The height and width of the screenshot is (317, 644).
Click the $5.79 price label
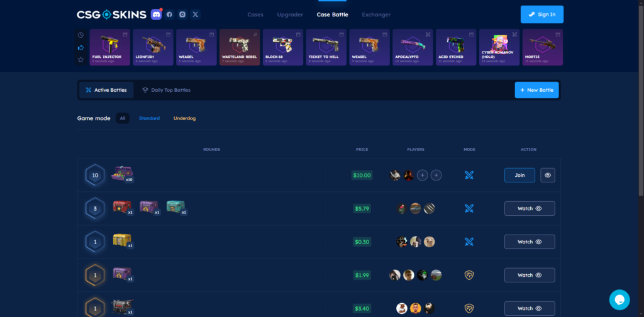pos(362,209)
